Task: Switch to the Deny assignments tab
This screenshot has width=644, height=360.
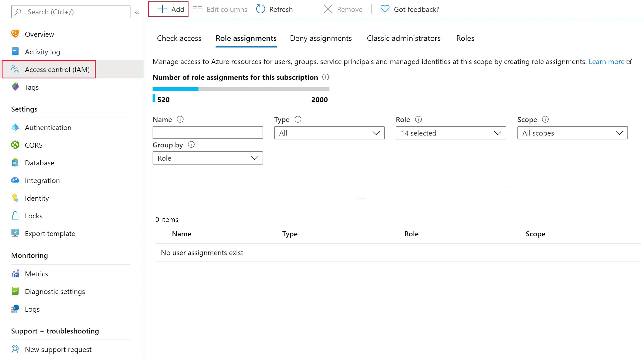Action: pyautogui.click(x=320, y=38)
